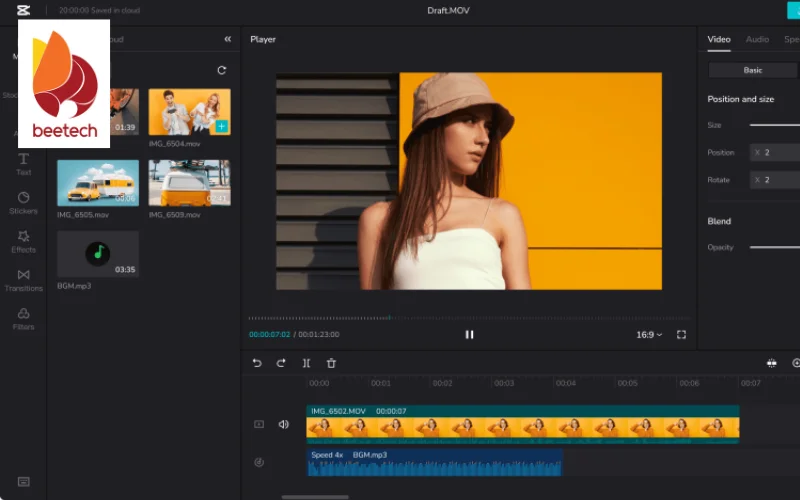Toggle the BGM.mp3 audio track icon

(x=259, y=462)
